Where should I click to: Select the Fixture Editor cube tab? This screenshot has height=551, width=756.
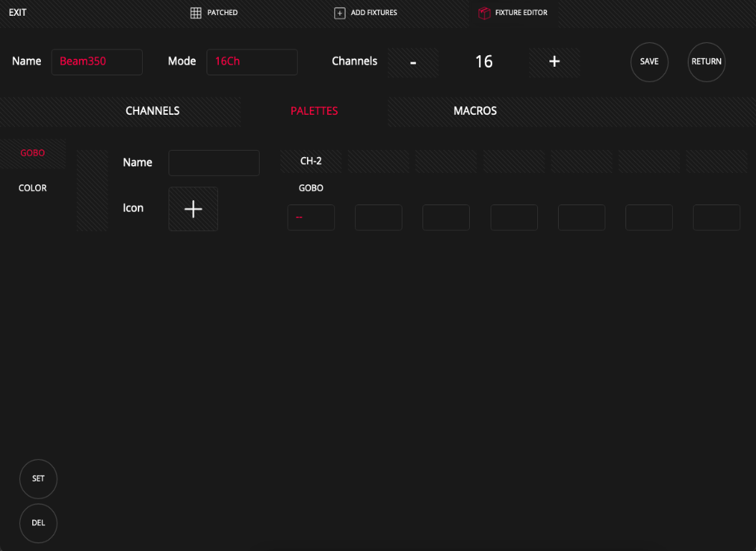tap(513, 13)
